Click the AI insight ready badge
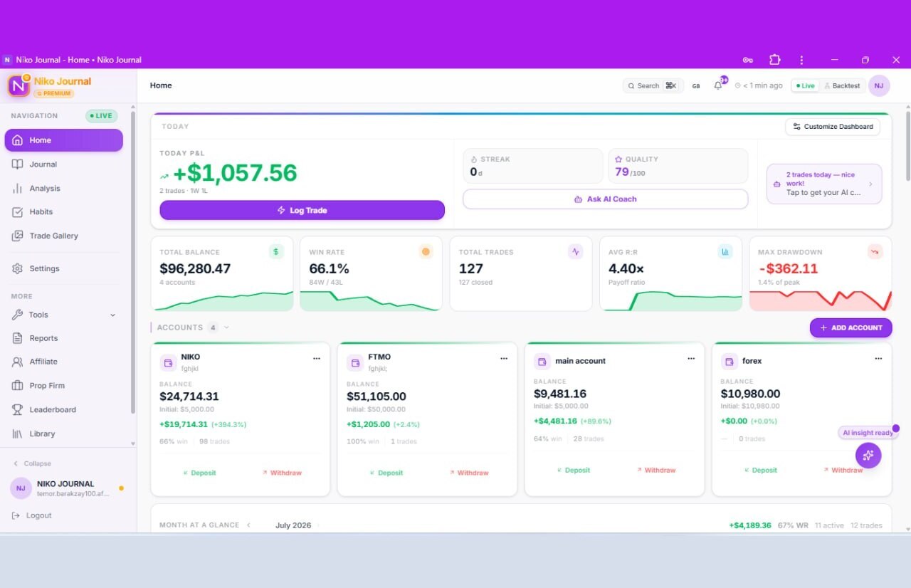 [x=868, y=433]
